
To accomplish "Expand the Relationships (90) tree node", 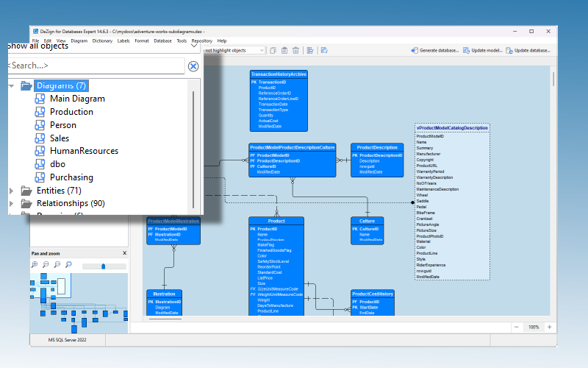I will click(x=11, y=204).
